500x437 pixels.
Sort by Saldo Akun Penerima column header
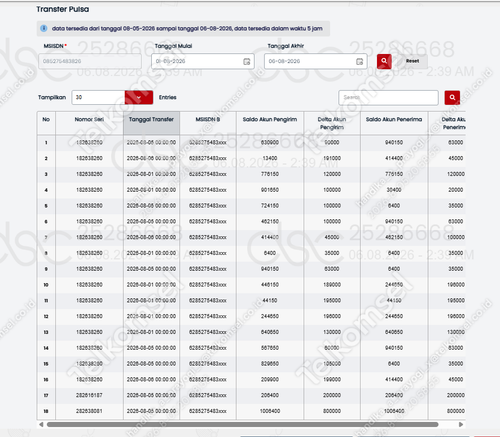394,123
